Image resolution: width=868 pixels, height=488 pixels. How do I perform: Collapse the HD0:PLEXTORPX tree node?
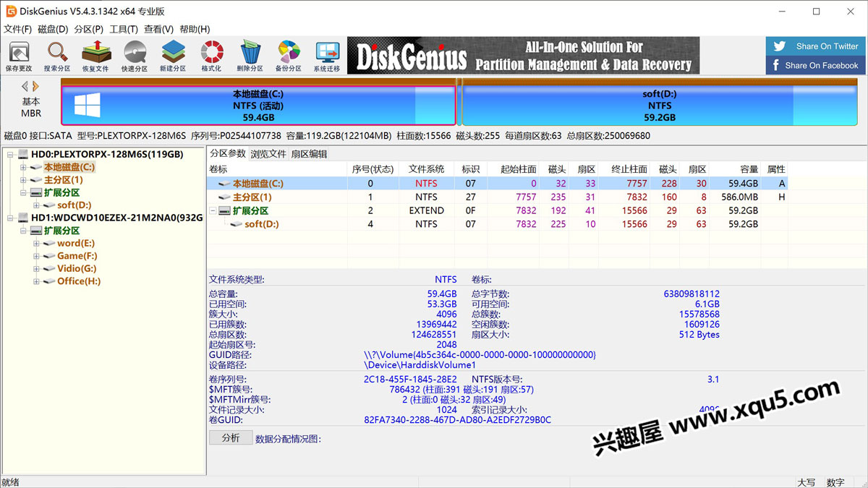(x=10, y=155)
